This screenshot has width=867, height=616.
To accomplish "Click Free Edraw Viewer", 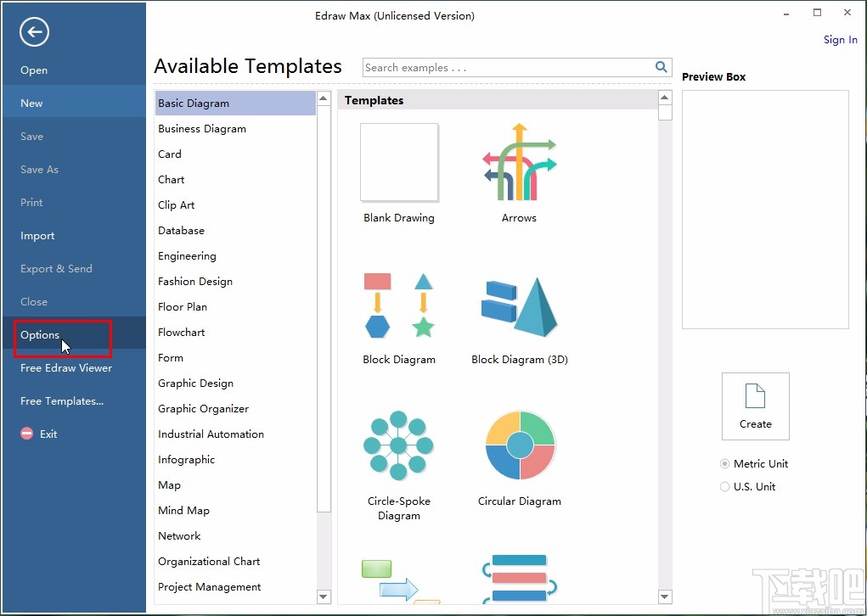I will [x=74, y=368].
